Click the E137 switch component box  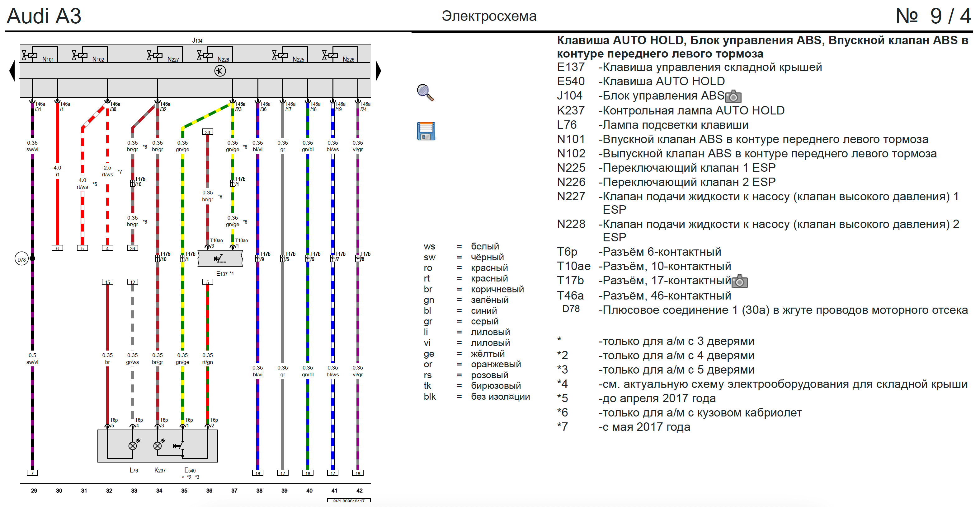tap(220, 259)
